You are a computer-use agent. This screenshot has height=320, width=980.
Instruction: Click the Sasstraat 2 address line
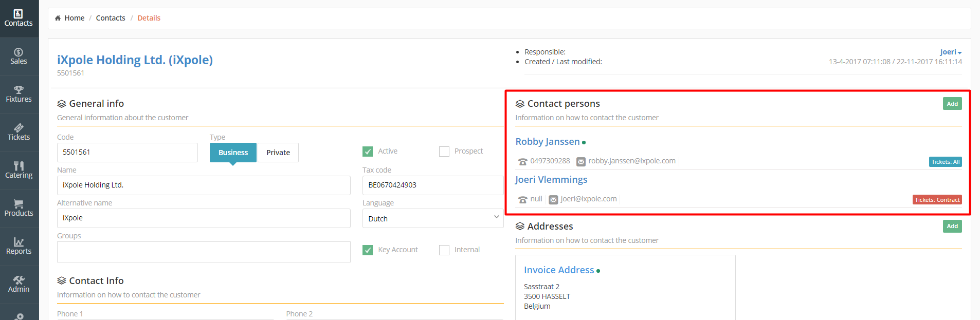click(541, 287)
